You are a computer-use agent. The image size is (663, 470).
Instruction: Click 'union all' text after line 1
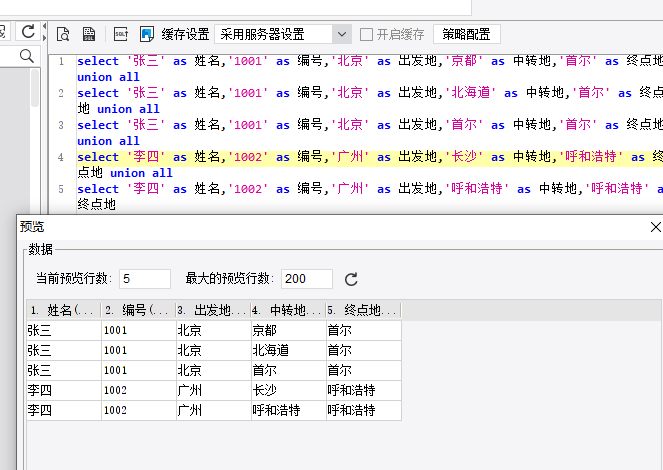108,77
